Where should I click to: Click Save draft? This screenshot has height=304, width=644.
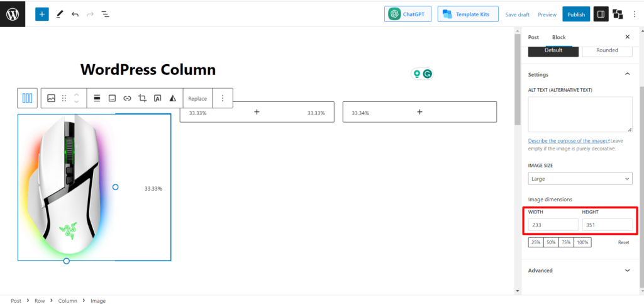(517, 14)
